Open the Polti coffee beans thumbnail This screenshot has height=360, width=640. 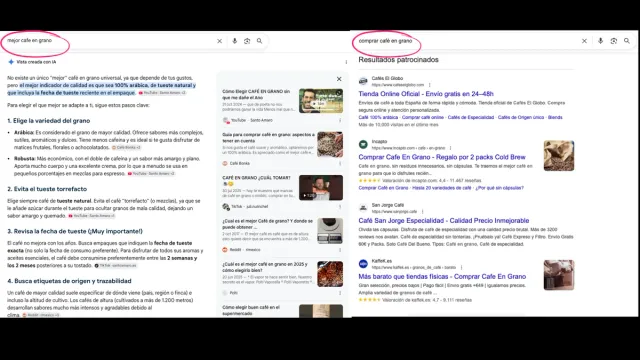(x=330, y=274)
